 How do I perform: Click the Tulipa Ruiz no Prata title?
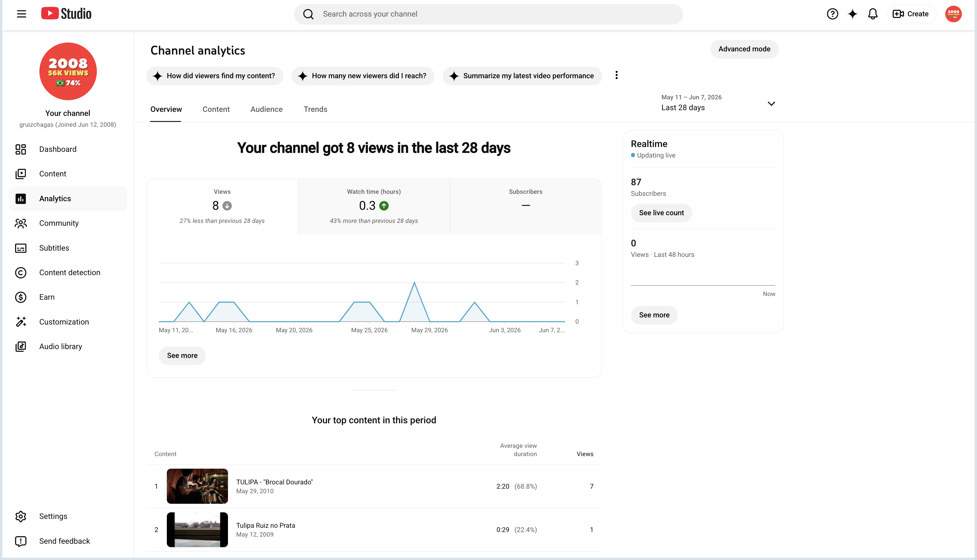pos(266,525)
